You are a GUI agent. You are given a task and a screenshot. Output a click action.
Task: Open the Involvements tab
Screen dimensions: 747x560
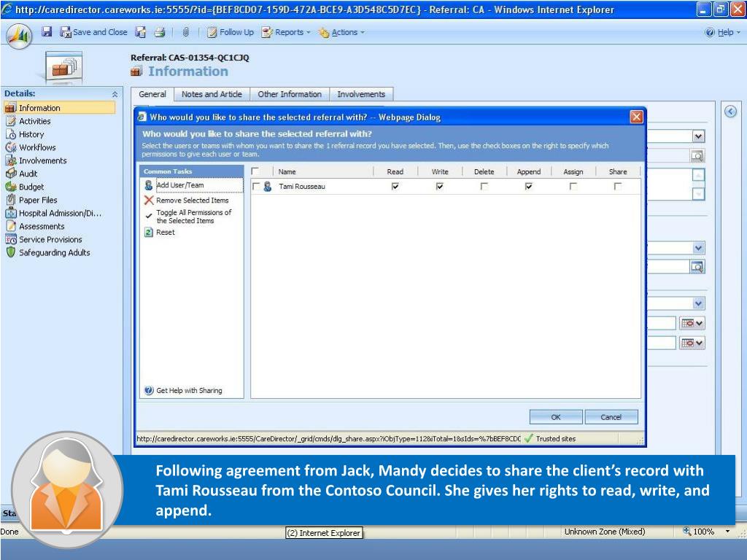pyautogui.click(x=360, y=94)
